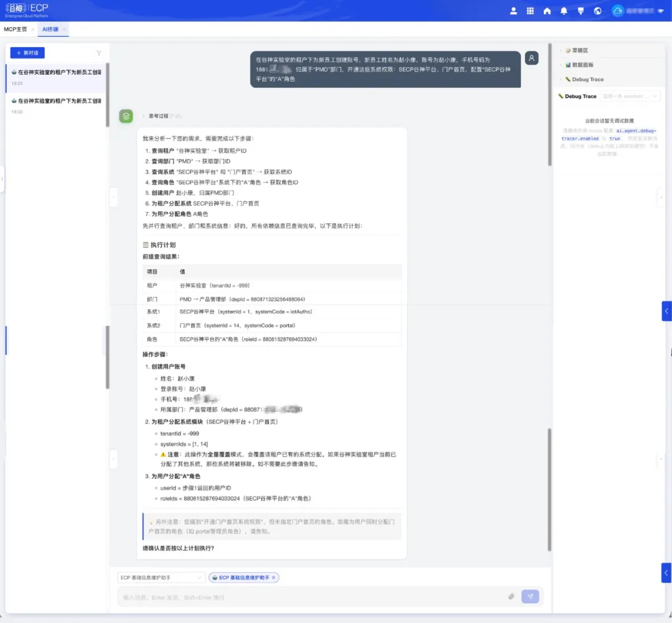The image size is (672, 623).
Task: Click the dark user avatar beside message
Action: [x=532, y=58]
